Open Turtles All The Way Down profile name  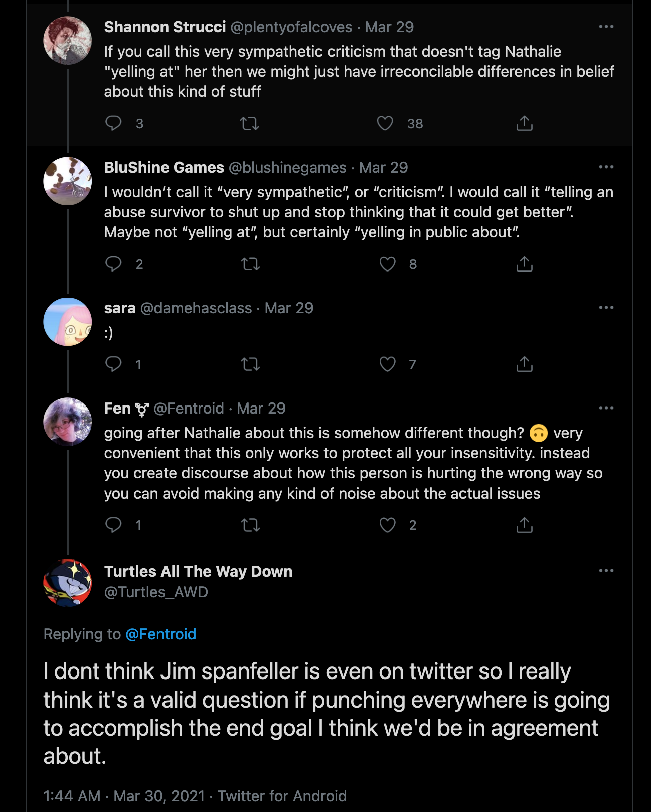tap(198, 571)
